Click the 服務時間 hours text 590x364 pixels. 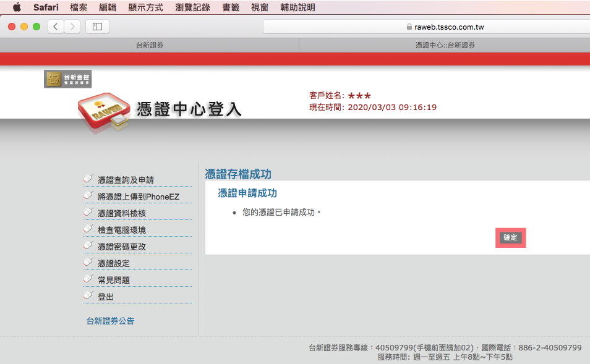tap(445, 357)
